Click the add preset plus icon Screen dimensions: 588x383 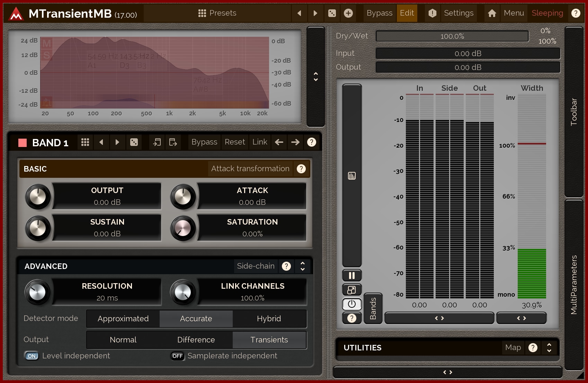[348, 13]
